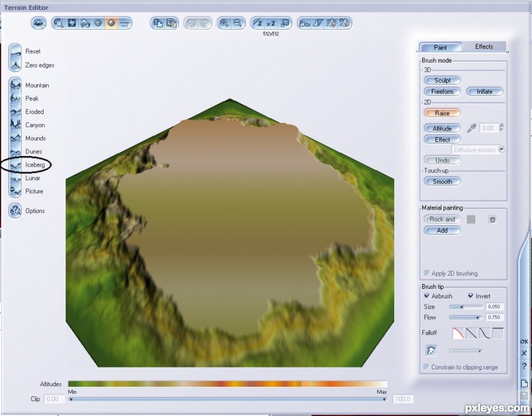Click the Paste terrain icon
This screenshot has height=416, width=532.
click(x=172, y=23)
